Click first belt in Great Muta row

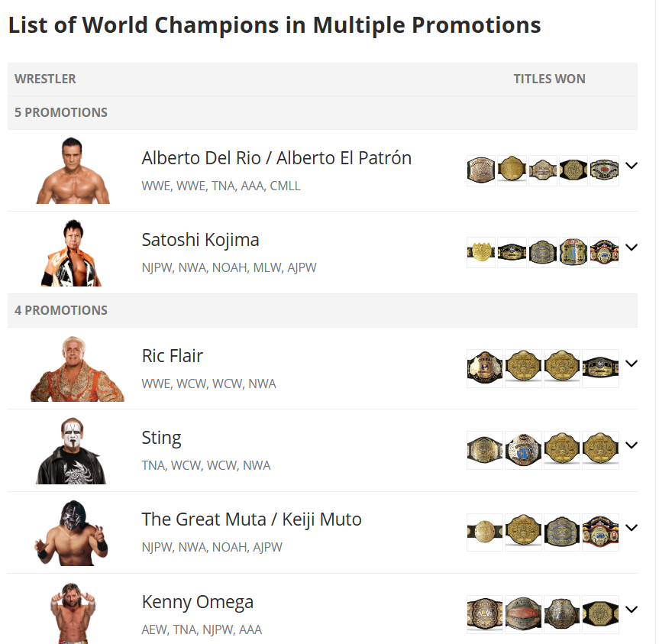[x=485, y=532]
